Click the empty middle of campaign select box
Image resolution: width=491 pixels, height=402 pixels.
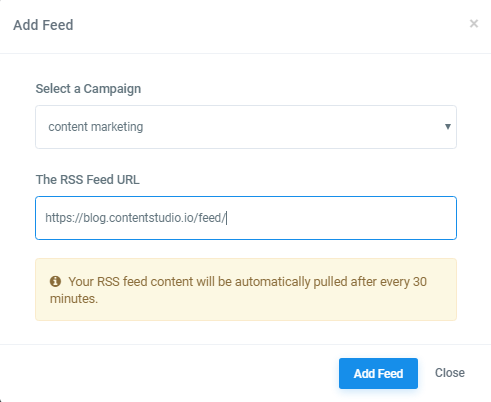point(293,127)
